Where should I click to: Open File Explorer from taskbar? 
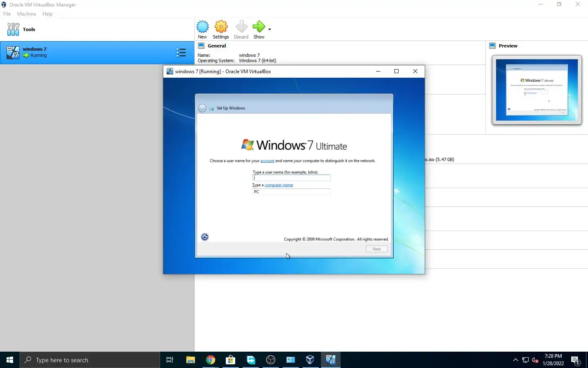pyautogui.click(x=191, y=360)
